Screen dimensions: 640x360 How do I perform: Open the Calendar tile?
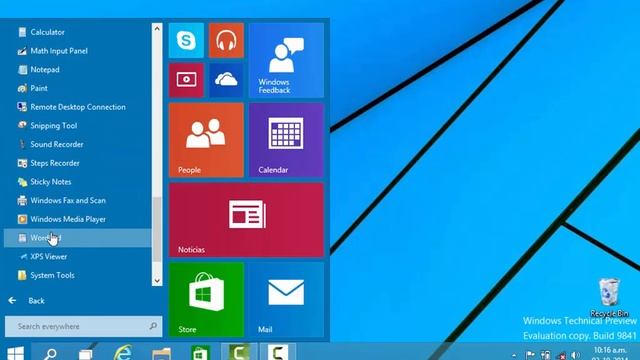[286, 140]
